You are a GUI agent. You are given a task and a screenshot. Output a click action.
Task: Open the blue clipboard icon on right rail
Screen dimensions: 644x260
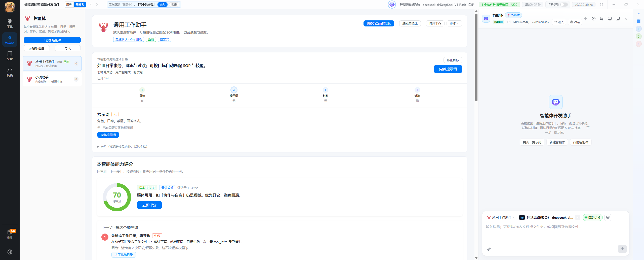tap(638, 21)
